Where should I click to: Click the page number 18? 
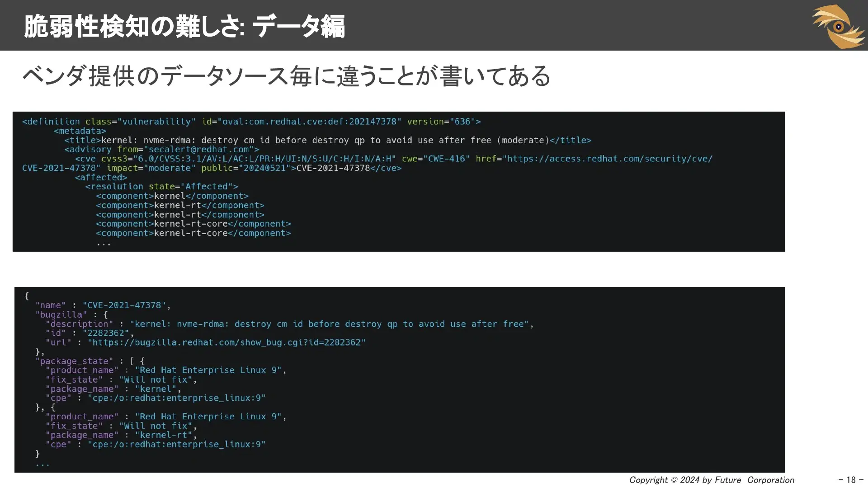click(851, 480)
